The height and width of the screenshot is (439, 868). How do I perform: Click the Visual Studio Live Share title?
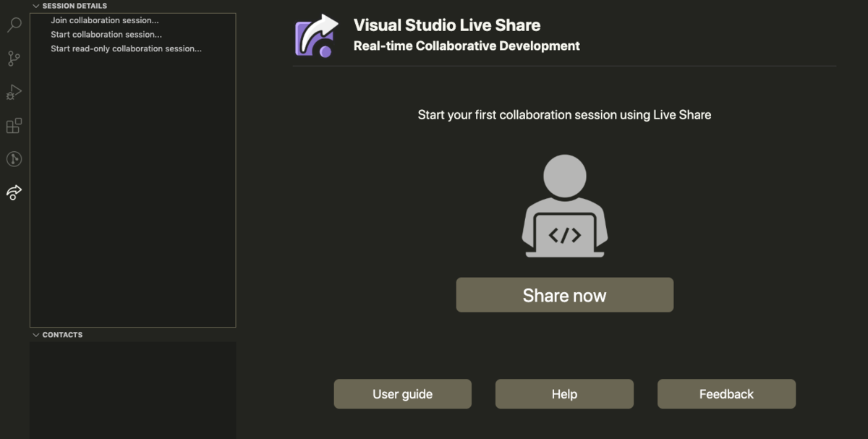447,25
